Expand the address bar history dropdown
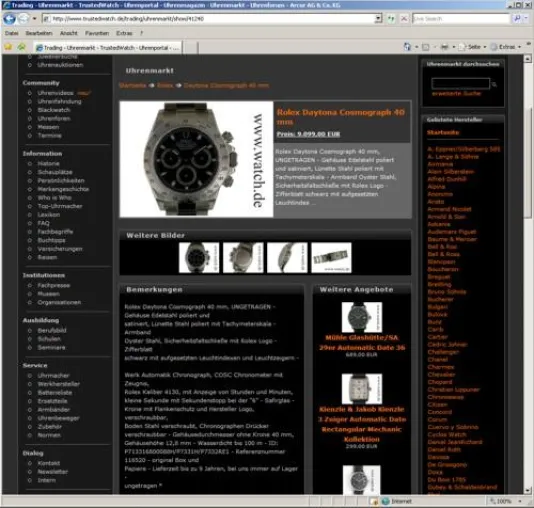Image resolution: width=534 pixels, height=508 pixels. click(x=378, y=19)
